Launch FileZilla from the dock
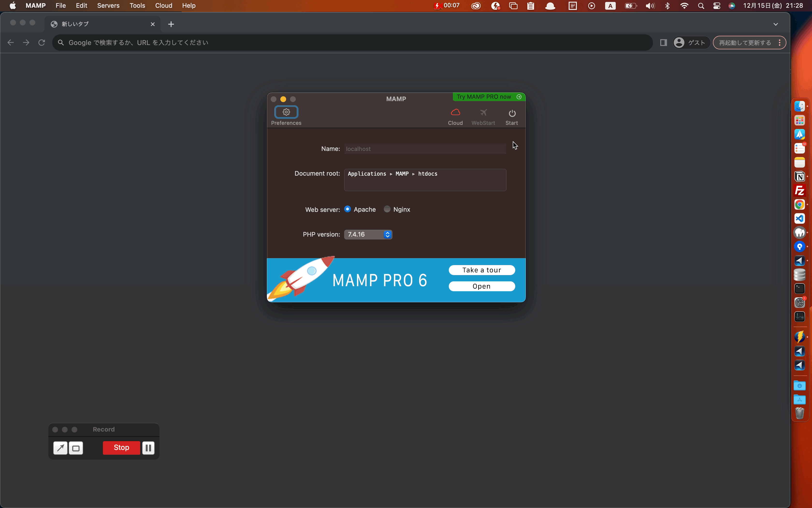The width and height of the screenshot is (812, 508). click(x=800, y=191)
